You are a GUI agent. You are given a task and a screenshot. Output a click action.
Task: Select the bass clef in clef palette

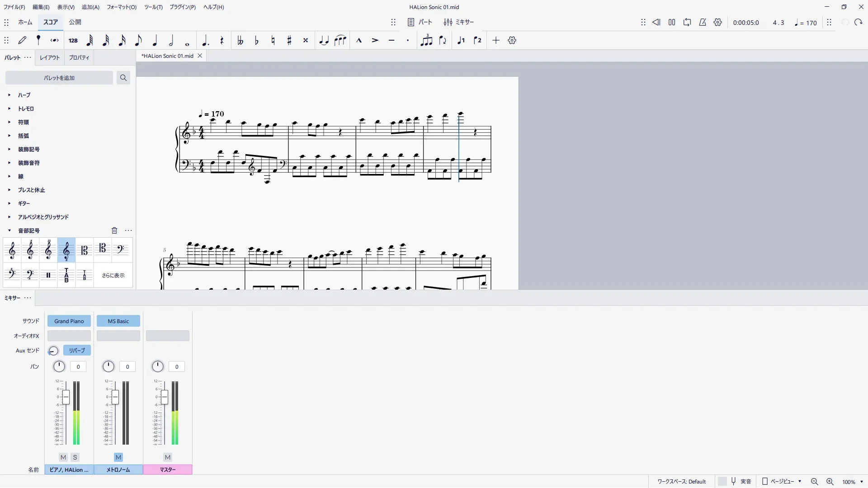point(121,250)
